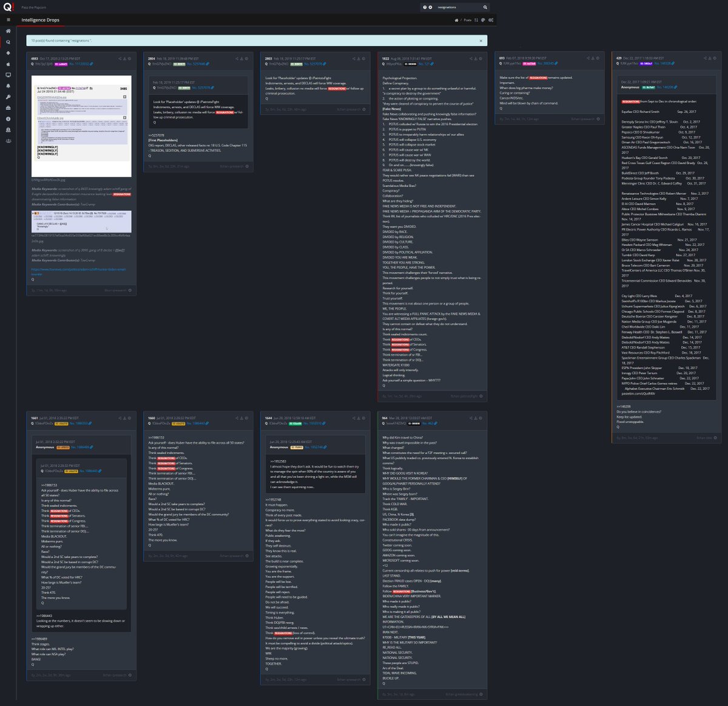
Task: Dismiss the posts found alert banner
Action: pos(481,41)
